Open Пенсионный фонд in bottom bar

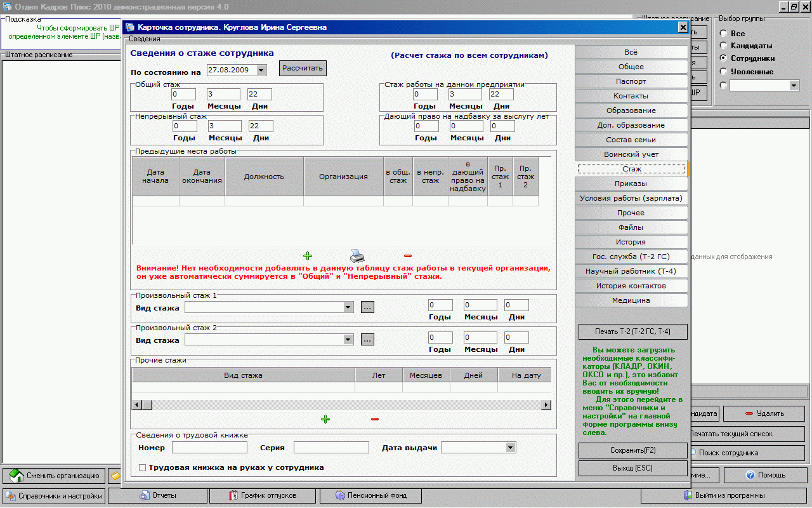[371, 495]
